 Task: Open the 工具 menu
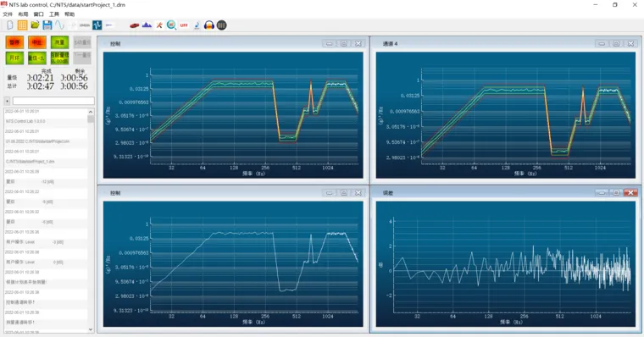point(54,14)
